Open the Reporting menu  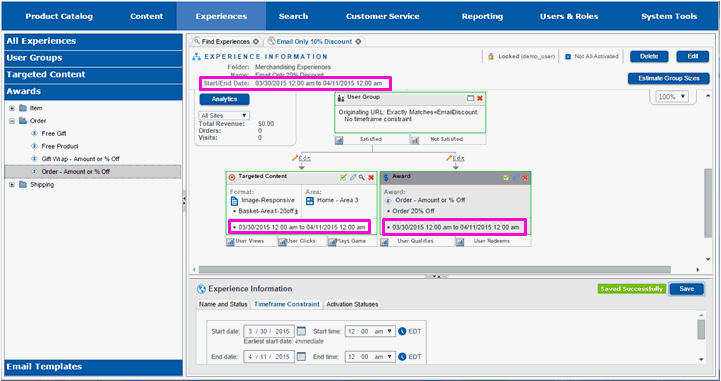(482, 16)
